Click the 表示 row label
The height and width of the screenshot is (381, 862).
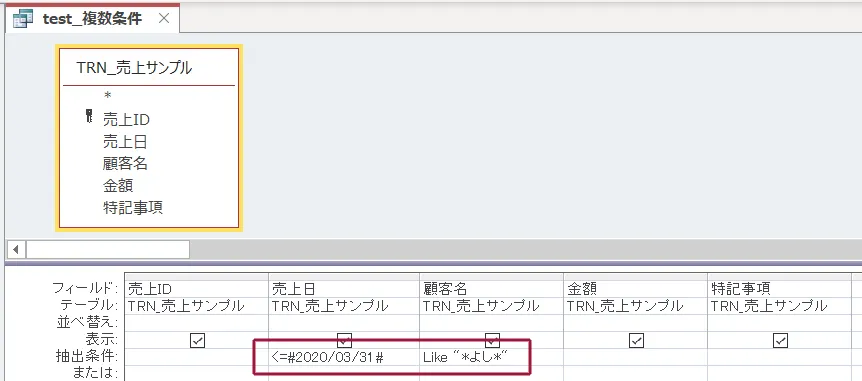point(102,340)
